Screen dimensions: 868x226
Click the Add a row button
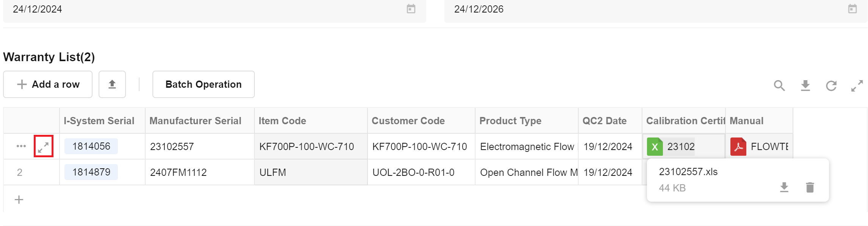click(x=48, y=84)
